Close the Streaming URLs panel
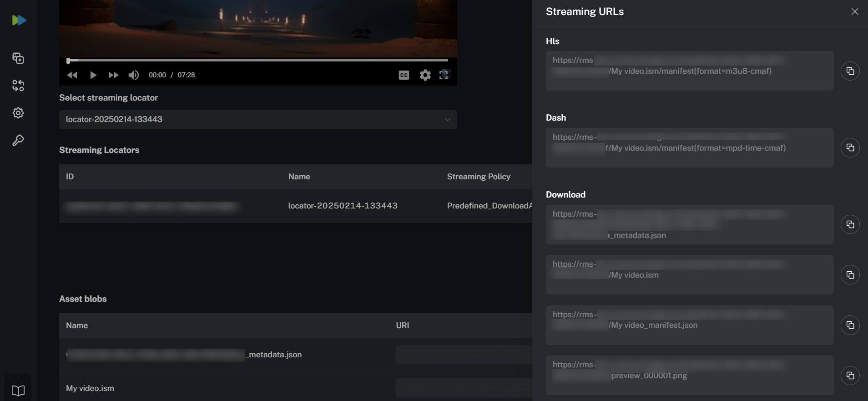 click(855, 11)
